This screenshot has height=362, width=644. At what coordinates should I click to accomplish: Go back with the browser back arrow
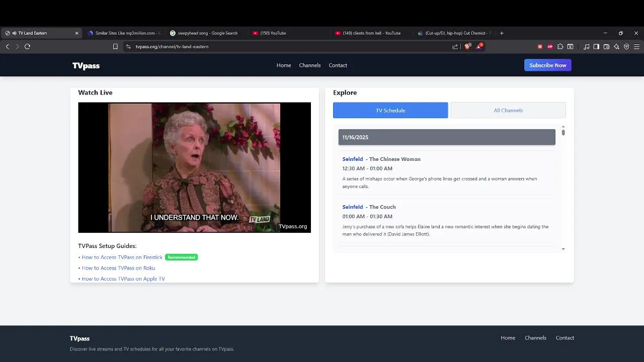pyautogui.click(x=7, y=46)
